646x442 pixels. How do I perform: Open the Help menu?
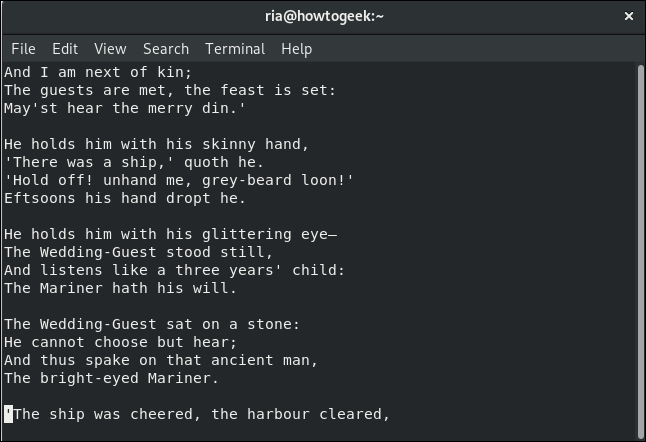[x=296, y=49]
